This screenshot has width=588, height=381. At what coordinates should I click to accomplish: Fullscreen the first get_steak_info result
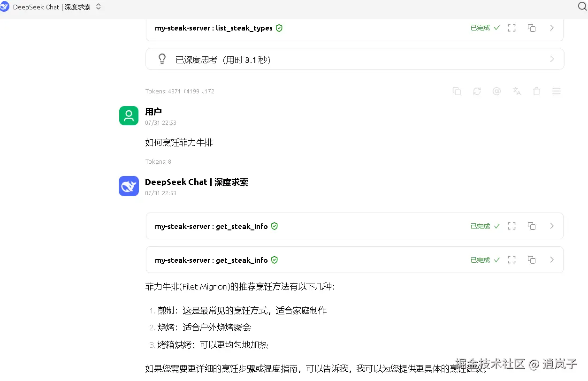click(512, 226)
